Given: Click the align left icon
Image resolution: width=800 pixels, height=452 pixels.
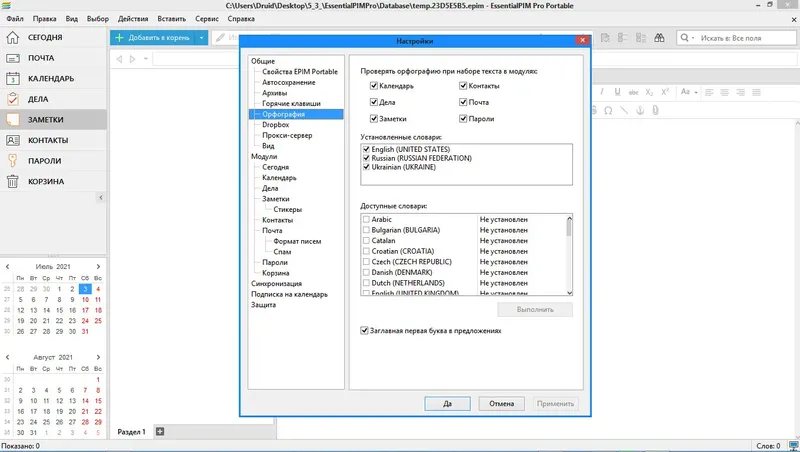Looking at the screenshot, I should 709,92.
